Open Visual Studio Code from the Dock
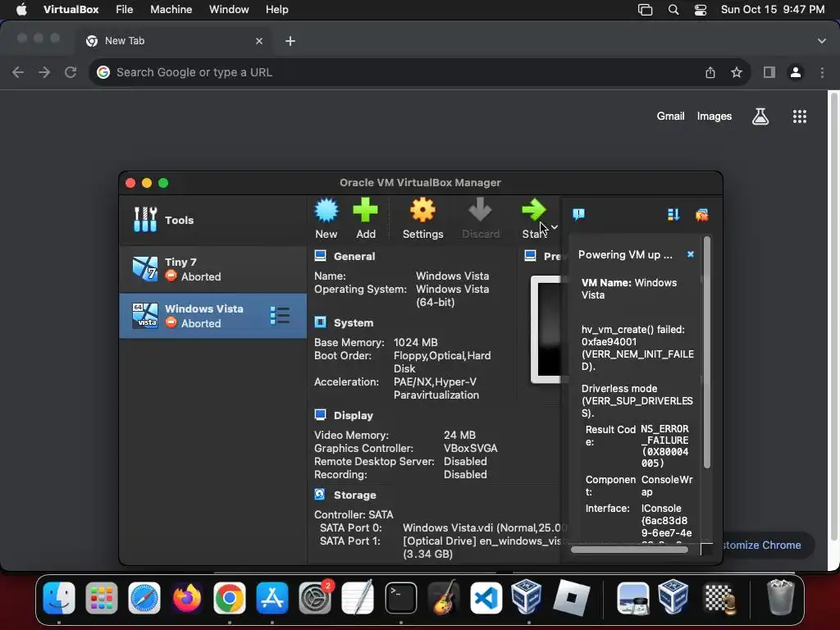 click(x=486, y=598)
